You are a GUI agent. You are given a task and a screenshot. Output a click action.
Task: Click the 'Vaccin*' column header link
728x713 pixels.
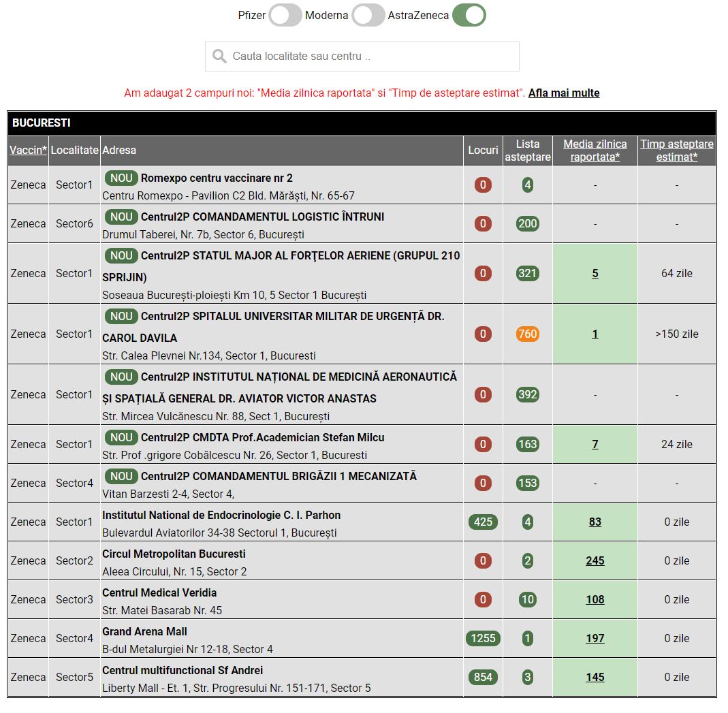click(x=29, y=150)
